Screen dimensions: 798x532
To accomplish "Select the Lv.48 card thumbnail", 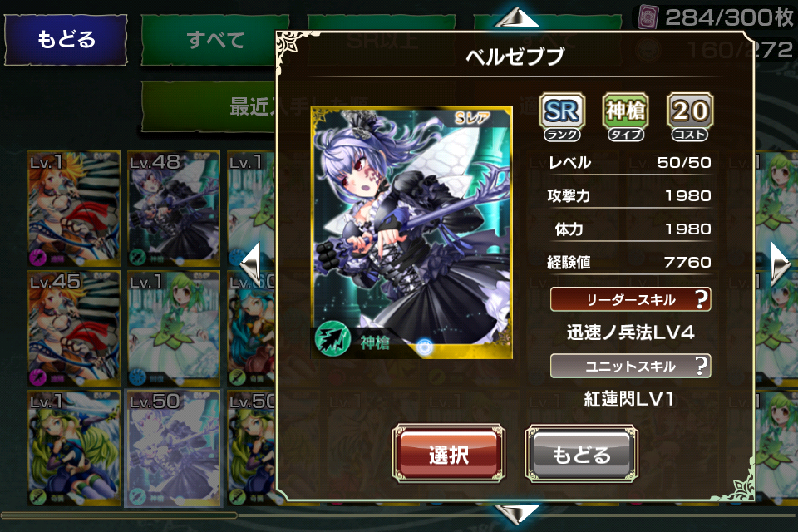I will 174,209.
